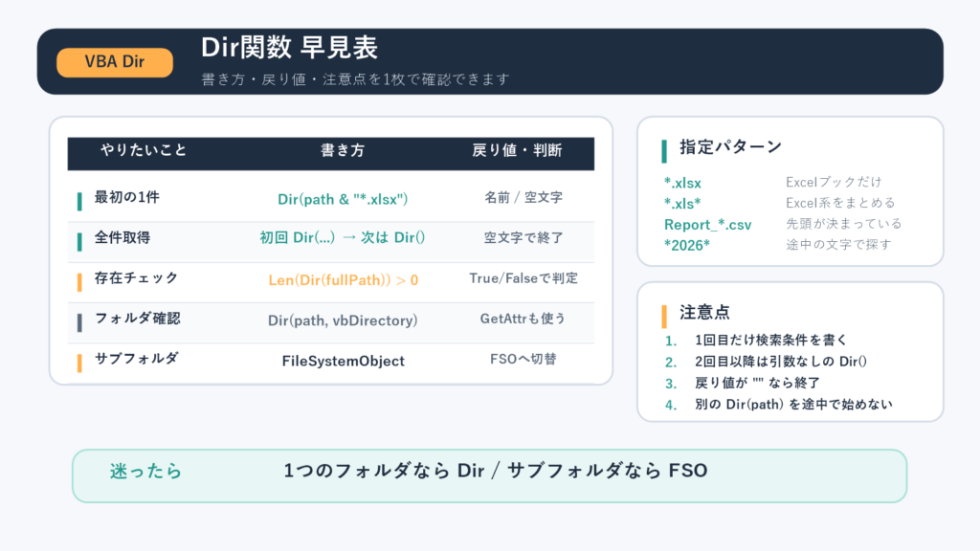Select the サブフォルダ row label
Image resolution: width=980 pixels, height=551 pixels.
click(x=136, y=359)
